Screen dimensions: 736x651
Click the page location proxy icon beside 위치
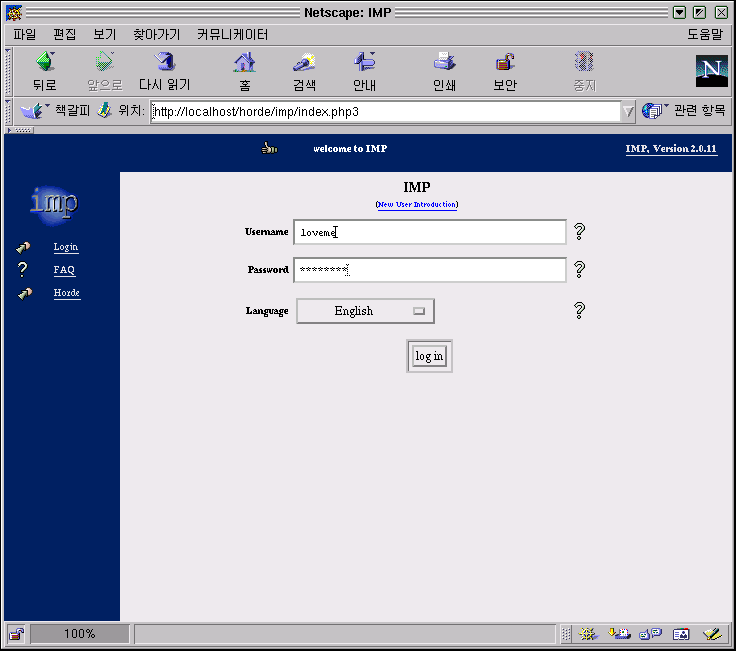(x=104, y=111)
